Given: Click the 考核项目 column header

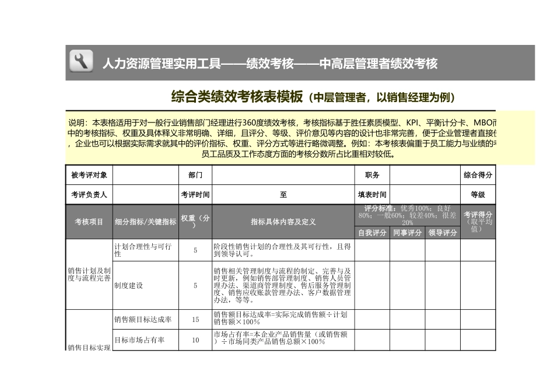Looking at the screenshot, I should 89,222.
